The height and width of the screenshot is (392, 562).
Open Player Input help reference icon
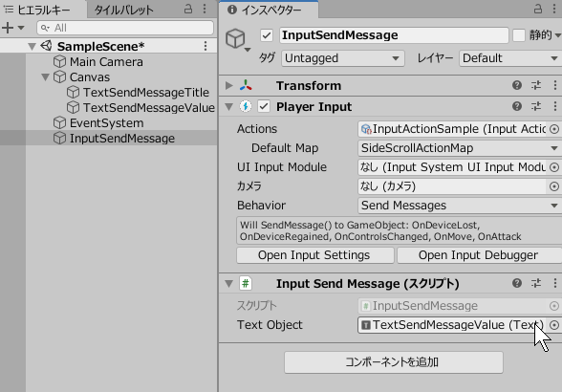517,106
